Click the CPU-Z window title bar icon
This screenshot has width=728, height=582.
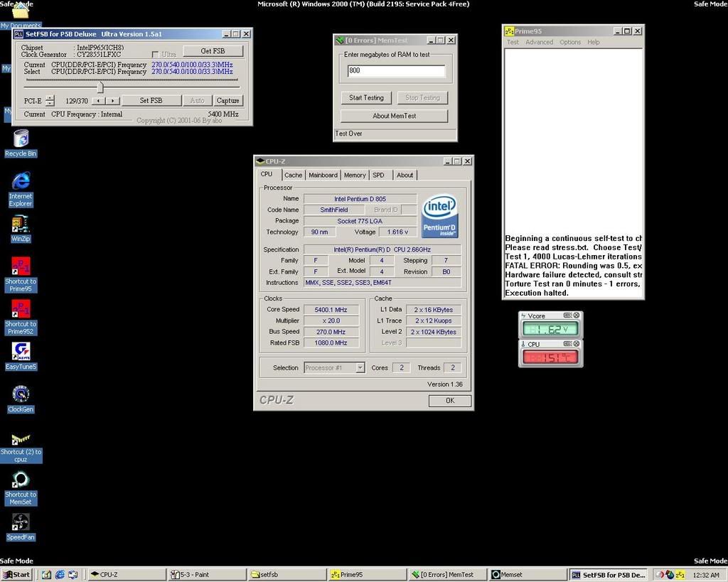(260, 161)
